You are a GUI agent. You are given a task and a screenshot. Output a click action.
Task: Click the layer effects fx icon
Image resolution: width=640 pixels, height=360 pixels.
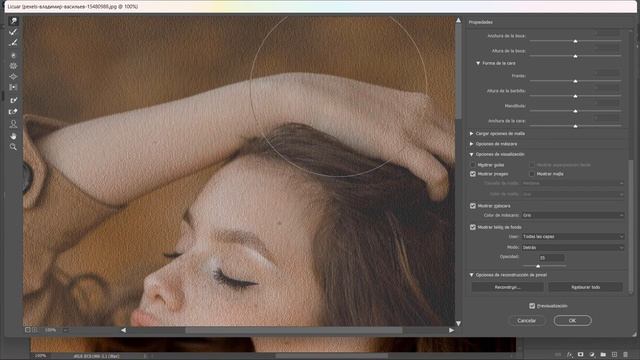click(x=570, y=355)
